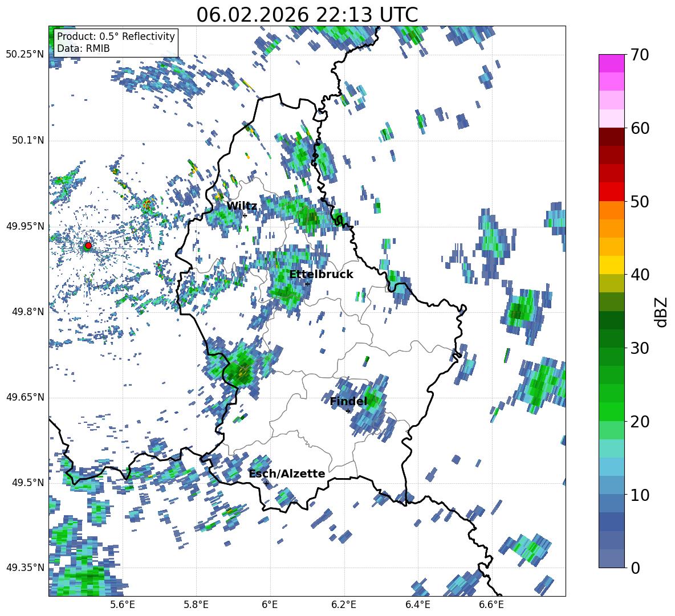The height and width of the screenshot is (616, 675).
Task: Click the 10 tick on the colorbar
Action: pos(640,495)
